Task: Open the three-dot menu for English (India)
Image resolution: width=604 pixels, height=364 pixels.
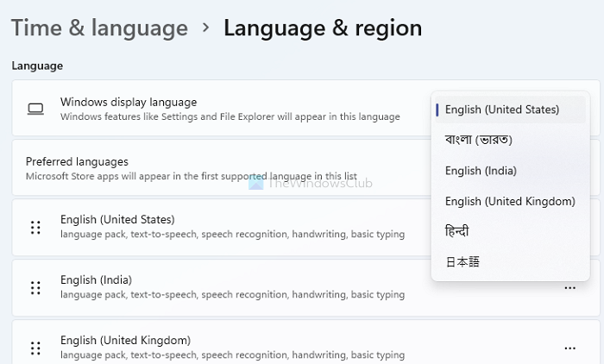Action: point(569,288)
